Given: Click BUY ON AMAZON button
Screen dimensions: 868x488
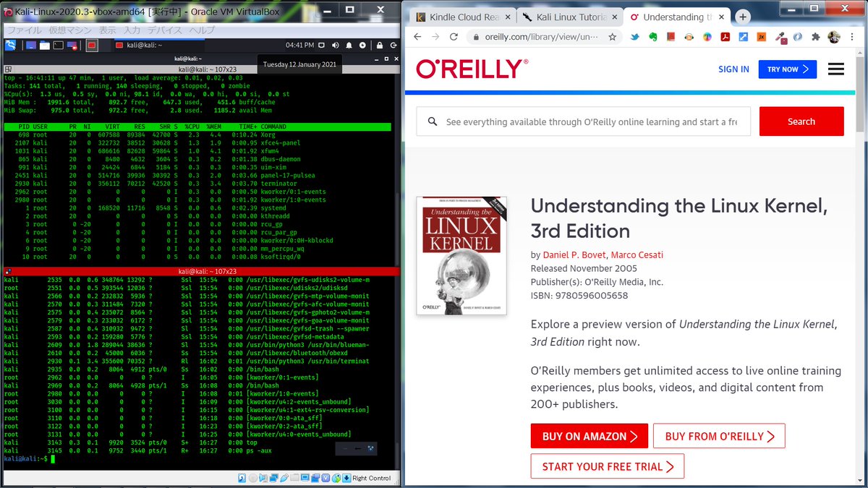Looking at the screenshot, I should coord(590,436).
